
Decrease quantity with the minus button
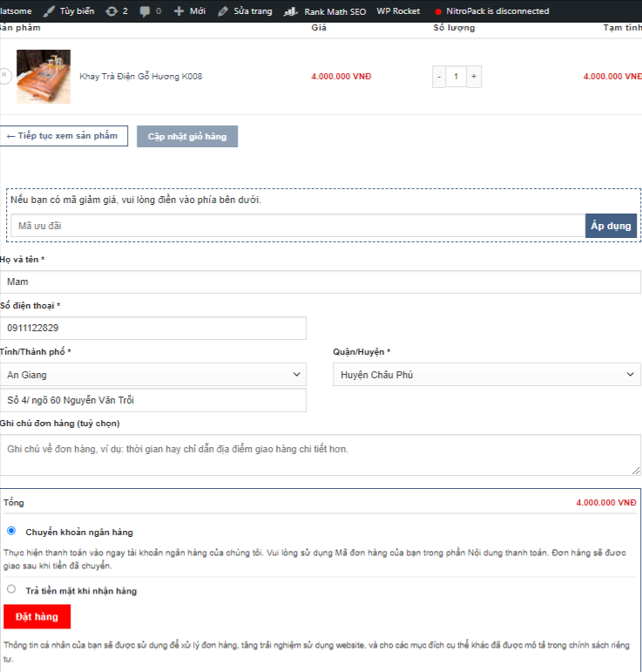tap(439, 77)
